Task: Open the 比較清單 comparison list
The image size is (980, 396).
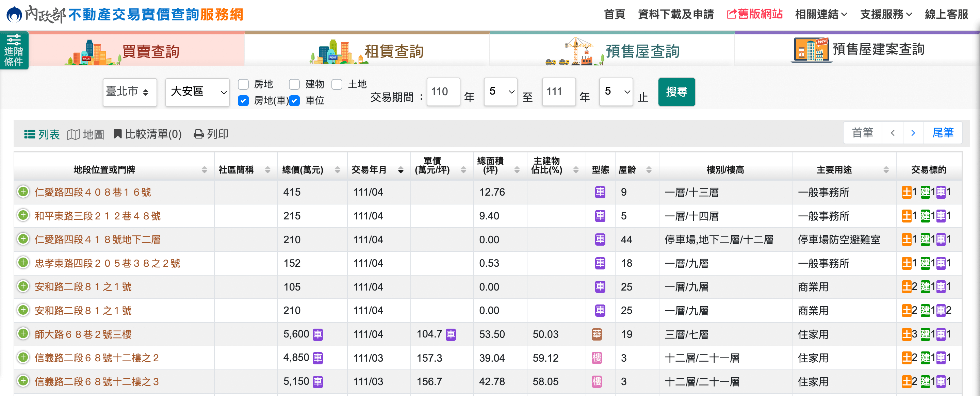Action: [148, 134]
